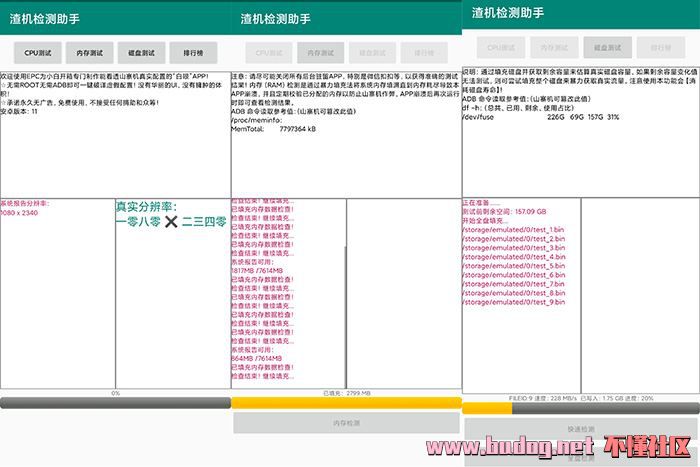The width and height of the screenshot is (700, 467).
Task: Open the 排行榜 ranking in left panel
Action: click(x=194, y=52)
